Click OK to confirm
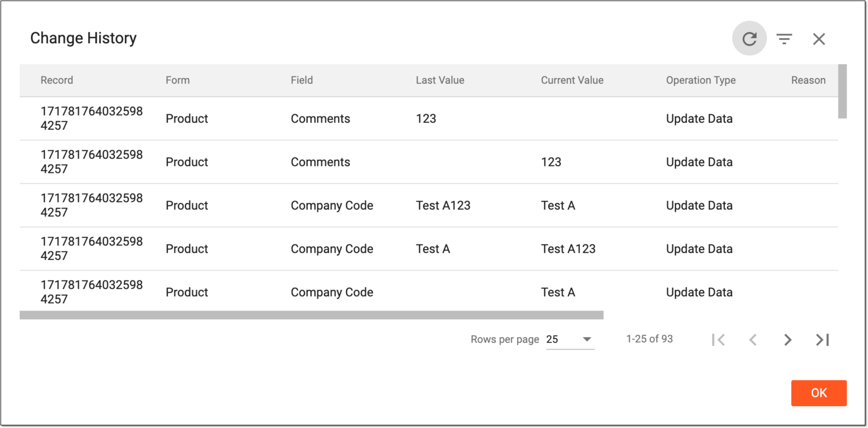 (819, 393)
